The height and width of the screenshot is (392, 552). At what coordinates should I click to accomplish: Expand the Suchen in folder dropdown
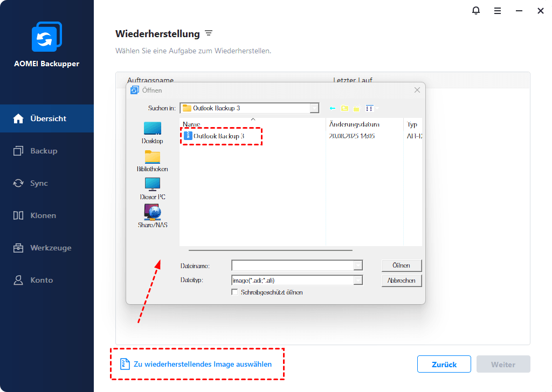coord(314,108)
